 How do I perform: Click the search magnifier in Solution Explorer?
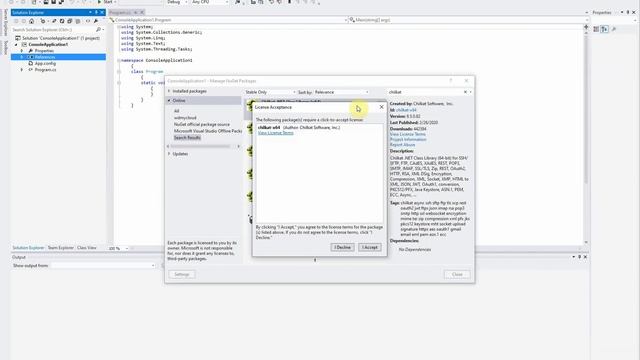point(98,29)
